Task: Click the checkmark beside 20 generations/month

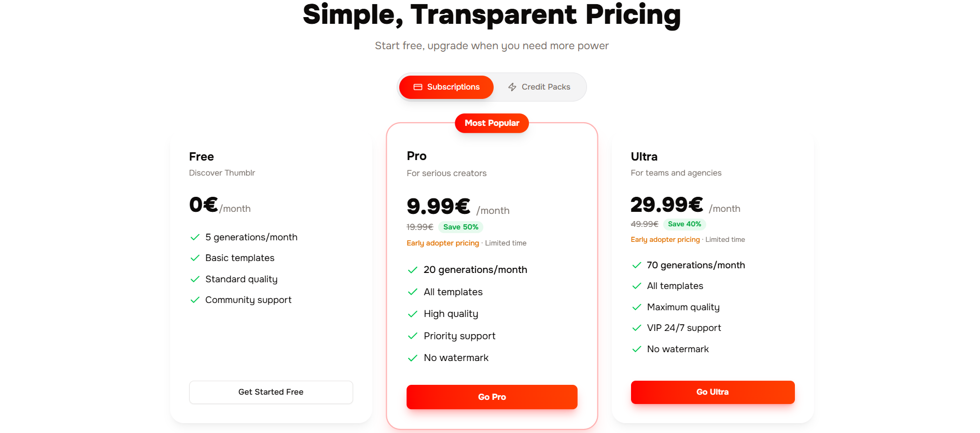Action: pyautogui.click(x=413, y=270)
